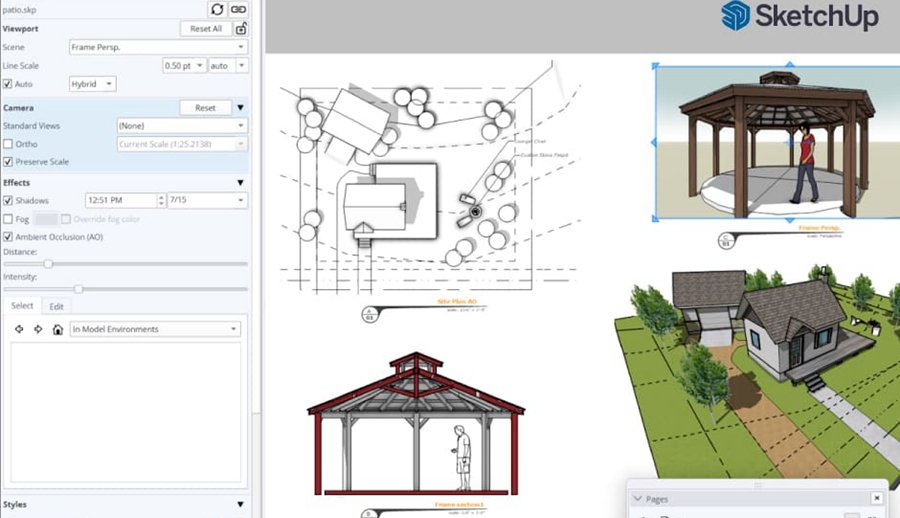Click the fog color swatch
Viewport: 900px width, 518px height.
[x=46, y=219]
